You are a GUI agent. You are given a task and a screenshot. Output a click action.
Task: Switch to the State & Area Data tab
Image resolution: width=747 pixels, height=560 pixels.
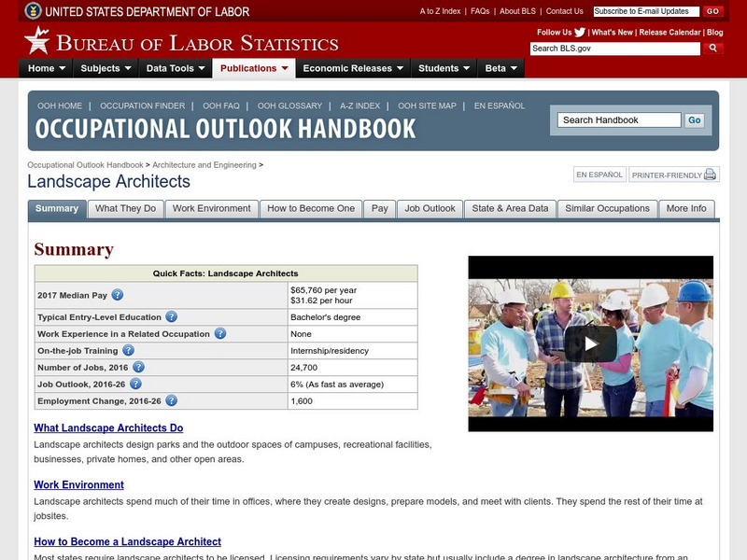[x=510, y=209]
